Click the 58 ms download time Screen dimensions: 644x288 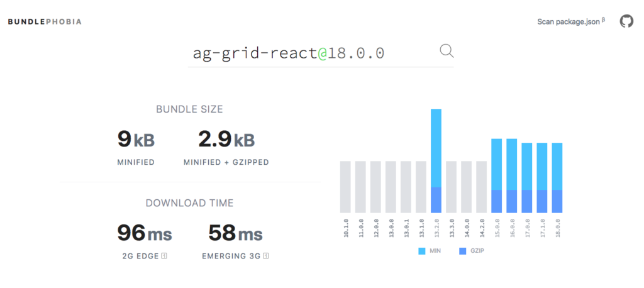pyautogui.click(x=235, y=233)
